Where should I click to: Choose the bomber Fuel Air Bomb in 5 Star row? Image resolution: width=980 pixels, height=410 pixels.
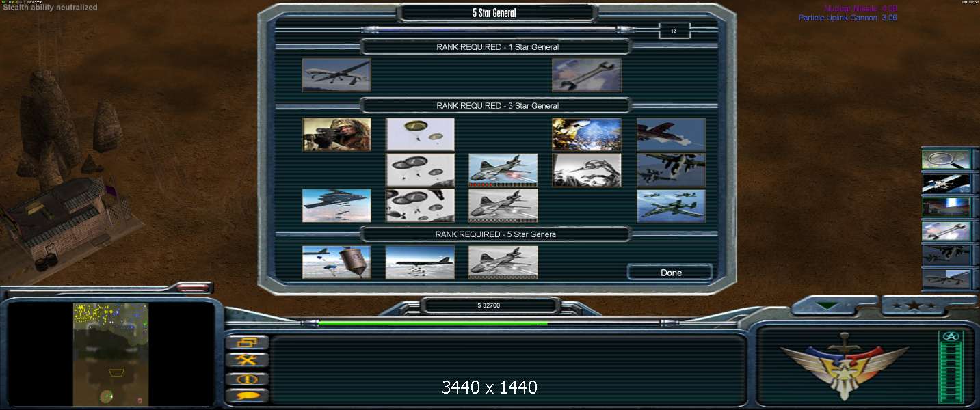tap(420, 262)
